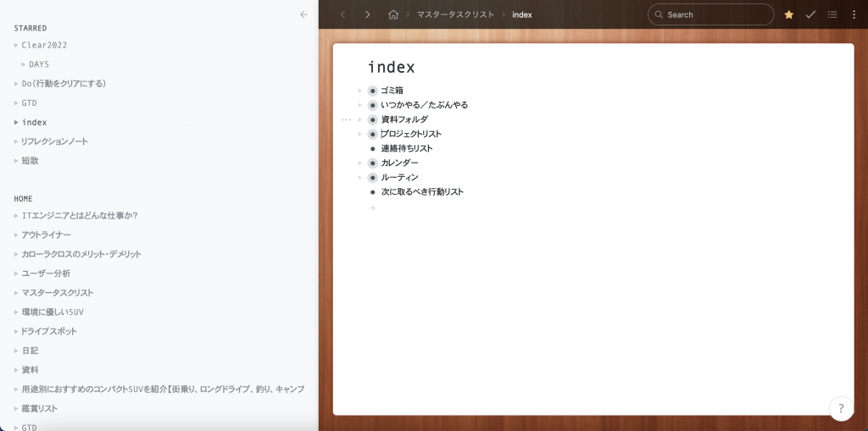Click the bullet of 次に取るべき行動リスト
This screenshot has height=431, width=868.
pyautogui.click(x=373, y=192)
